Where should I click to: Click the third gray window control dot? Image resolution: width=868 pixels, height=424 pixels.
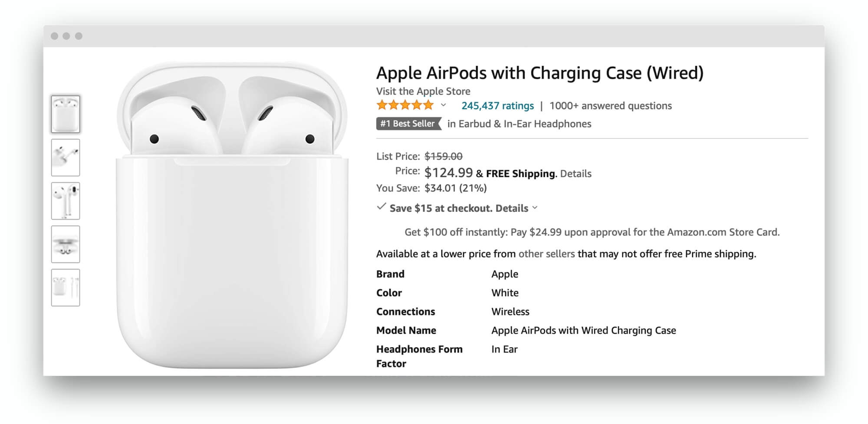pyautogui.click(x=79, y=36)
